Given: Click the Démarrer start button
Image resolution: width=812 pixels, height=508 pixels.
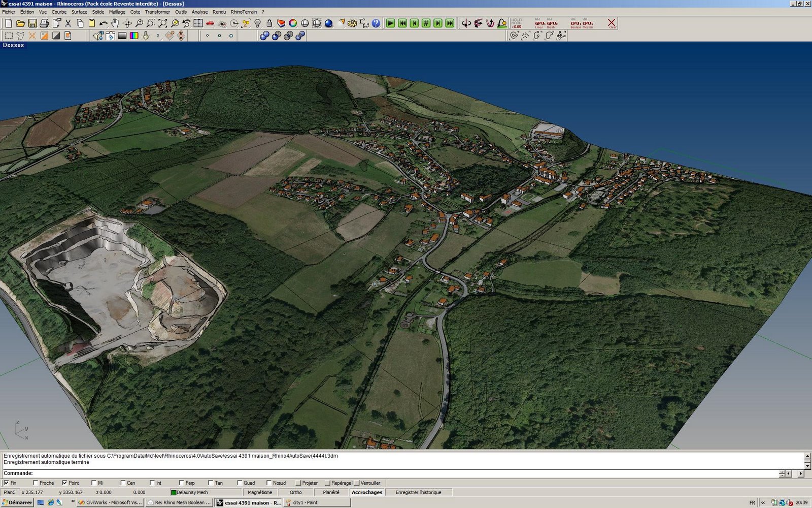Looking at the screenshot, I should point(17,502).
